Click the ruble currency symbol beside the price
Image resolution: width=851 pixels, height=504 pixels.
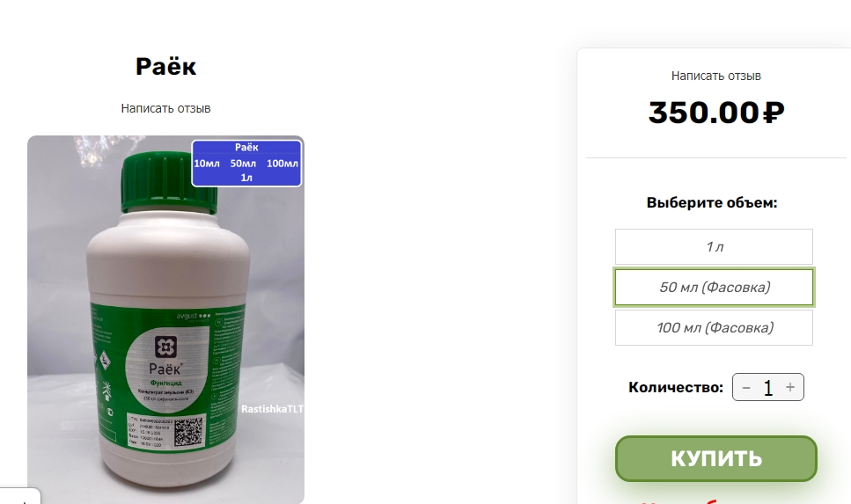coord(774,113)
